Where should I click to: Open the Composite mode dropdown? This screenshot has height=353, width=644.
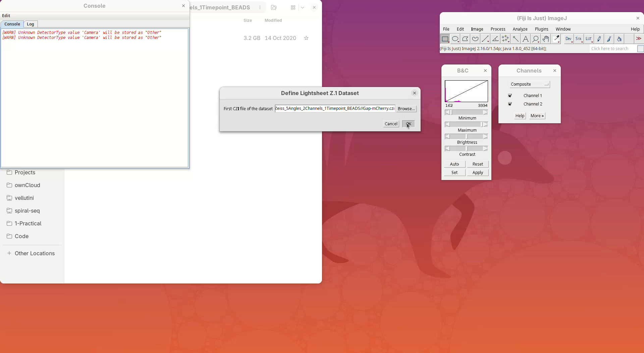coord(529,84)
